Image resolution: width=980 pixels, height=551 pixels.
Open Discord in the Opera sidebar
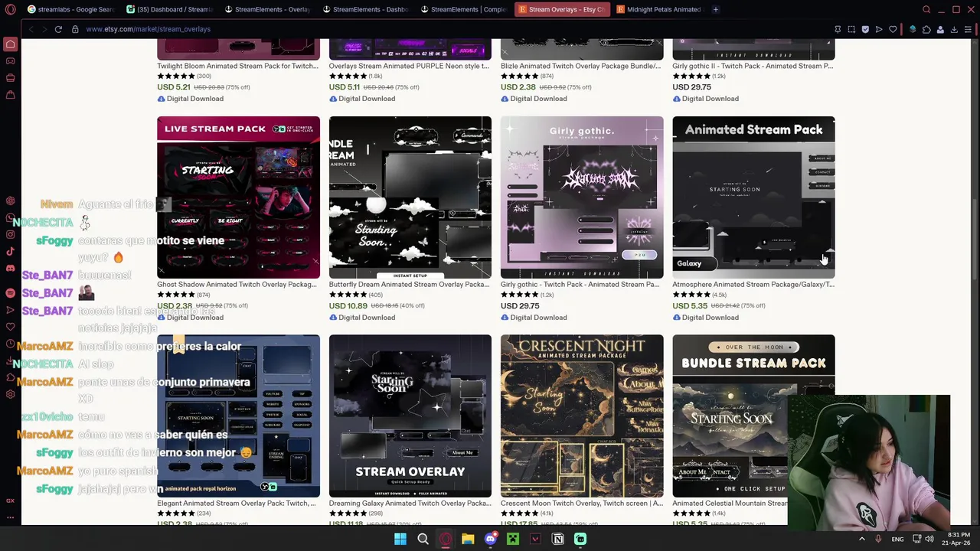tap(10, 268)
